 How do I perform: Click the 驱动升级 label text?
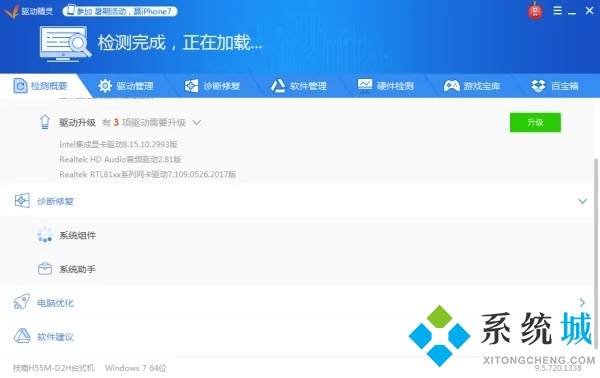(x=77, y=122)
